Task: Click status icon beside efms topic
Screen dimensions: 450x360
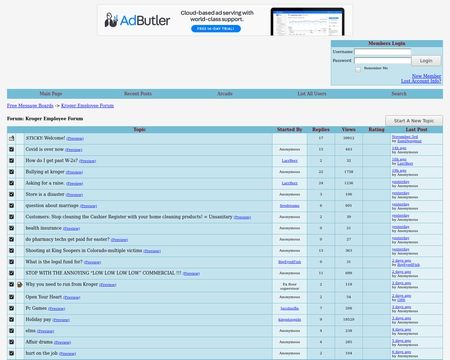Action: point(12,331)
